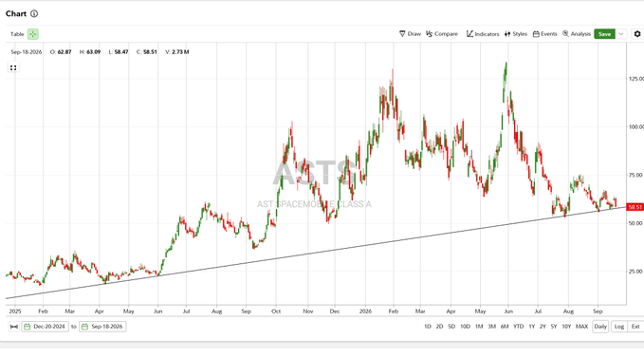Click the date range arrows icon
Screen dimensions: 644x358
[14, 327]
